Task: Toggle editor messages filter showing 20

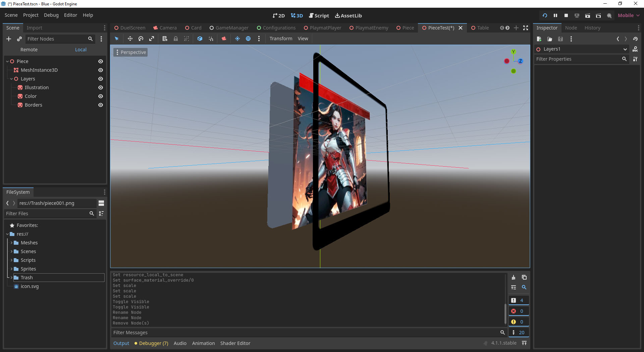Action: [519, 333]
